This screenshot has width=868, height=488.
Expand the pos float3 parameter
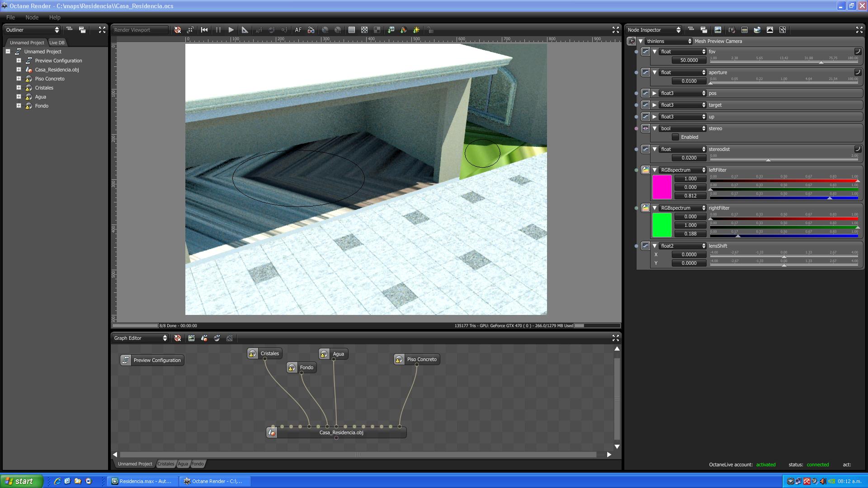click(654, 93)
